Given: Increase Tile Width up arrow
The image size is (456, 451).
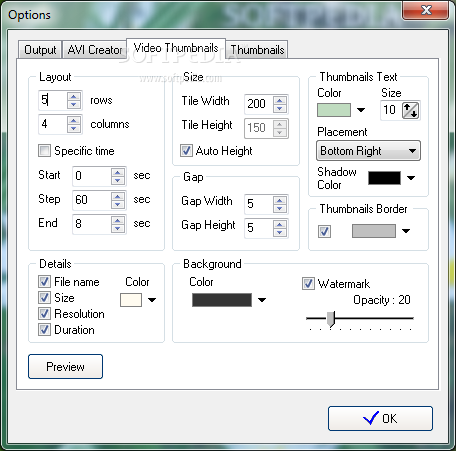Looking at the screenshot, I should [280, 100].
